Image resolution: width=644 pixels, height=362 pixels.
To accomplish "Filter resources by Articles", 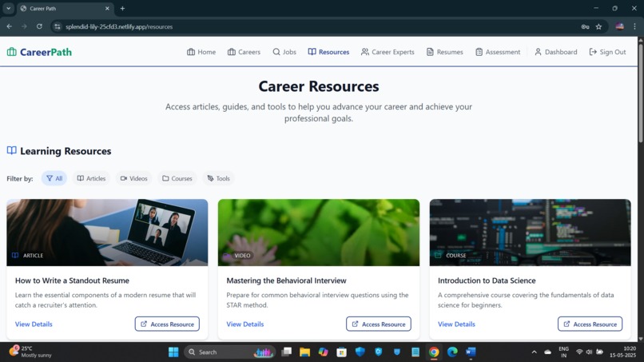I will pyautogui.click(x=91, y=178).
